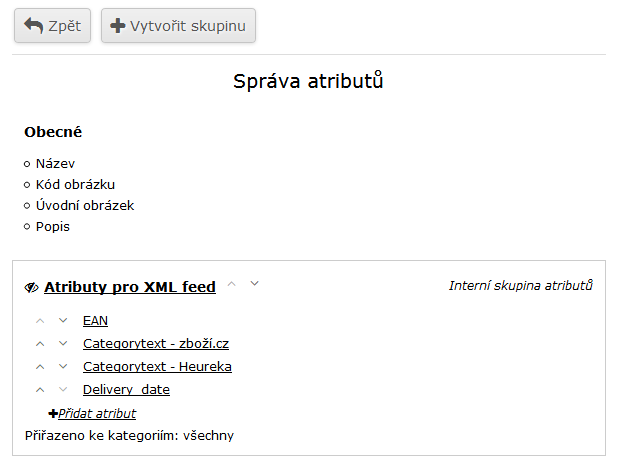Screen dimensions: 617x463
Task: Move Categorytext - Heureka attribute down
Action: point(63,367)
